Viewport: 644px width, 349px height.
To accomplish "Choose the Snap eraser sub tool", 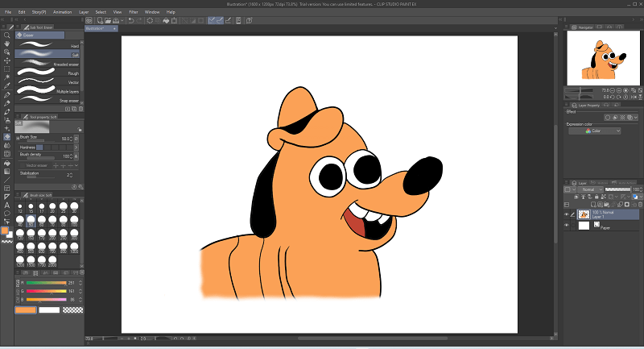I will tap(47, 99).
